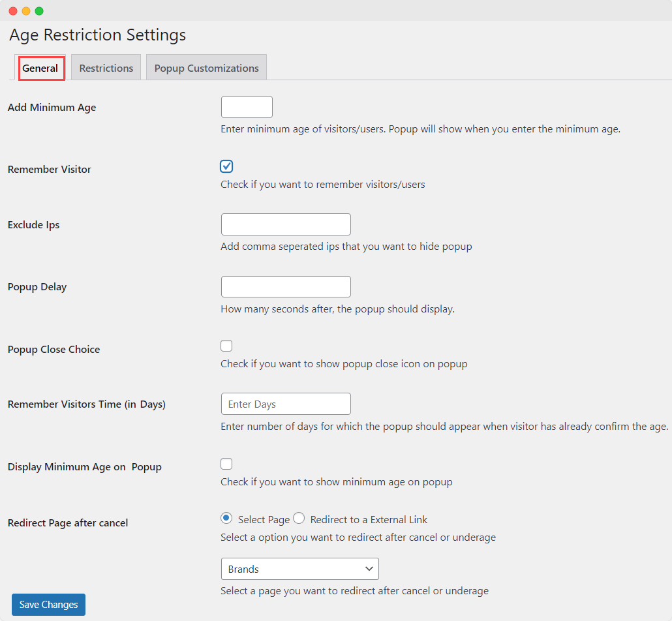672x621 pixels.
Task: Click the green zoom window button
Action: 38,10
